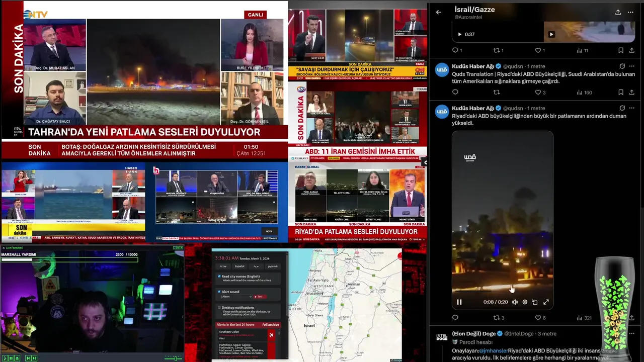Reply to the Quds Translation tweet
The image size is (644, 362).
[x=455, y=92]
